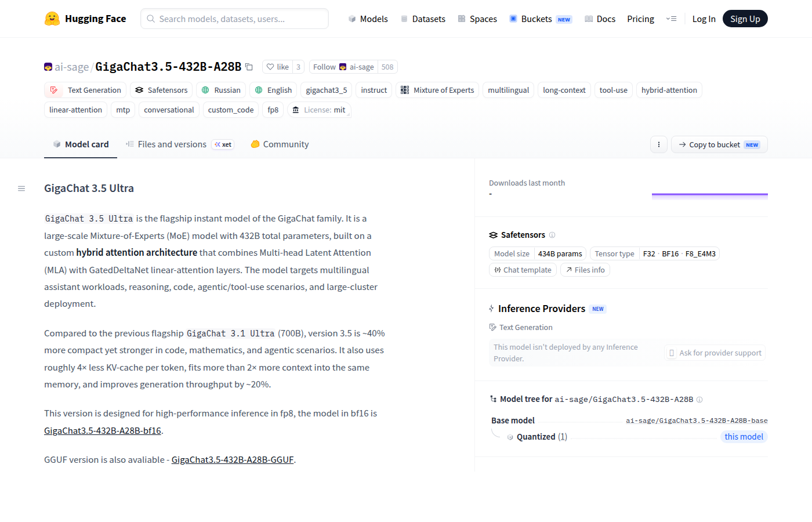Switch to the Model card tab
Image resolution: width=812 pixels, height=522 pixels.
click(x=81, y=144)
